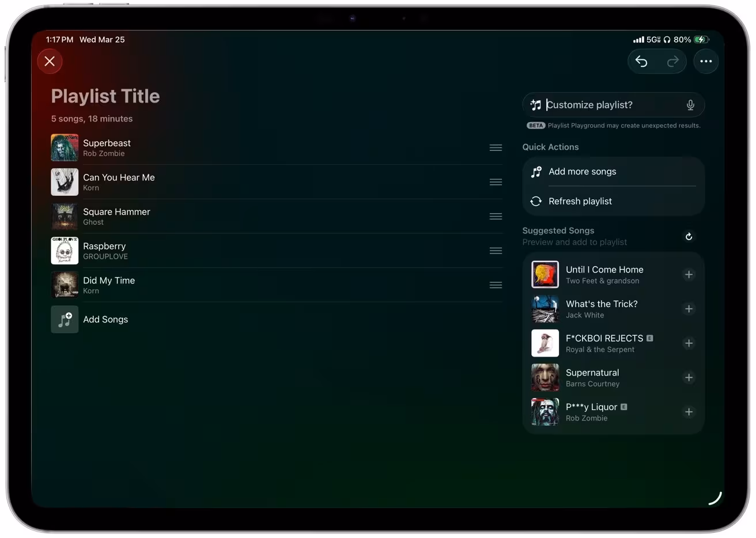Add "Until I Come Home" to the playlist

(x=689, y=275)
